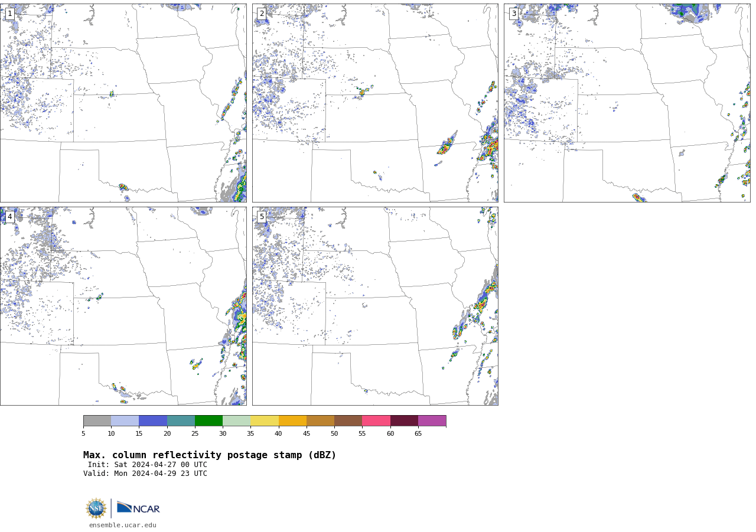Click the panel number 2 label

click(262, 14)
